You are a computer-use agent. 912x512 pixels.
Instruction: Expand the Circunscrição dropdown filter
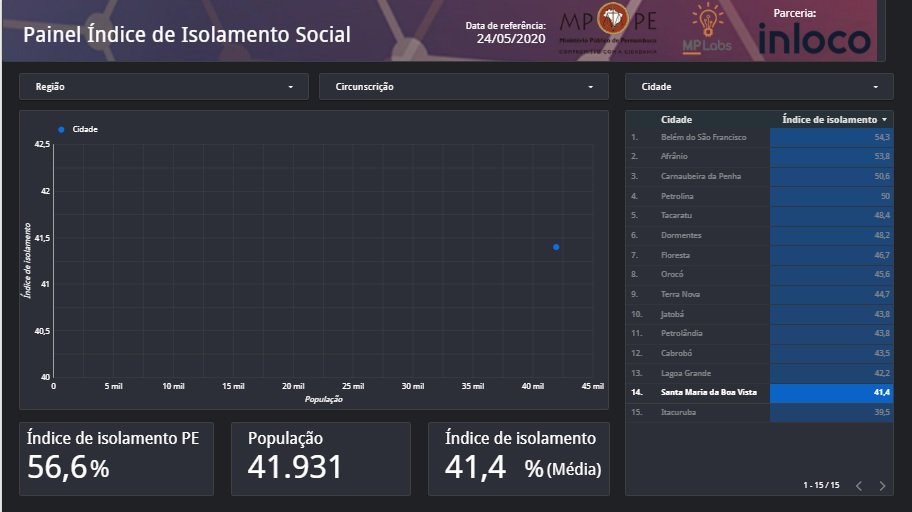pos(463,87)
